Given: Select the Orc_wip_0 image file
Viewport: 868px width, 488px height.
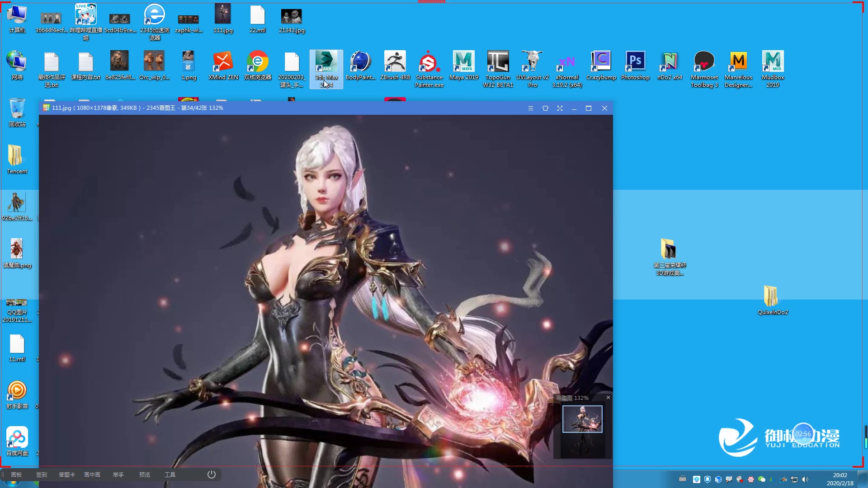Looking at the screenshot, I should tap(154, 66).
